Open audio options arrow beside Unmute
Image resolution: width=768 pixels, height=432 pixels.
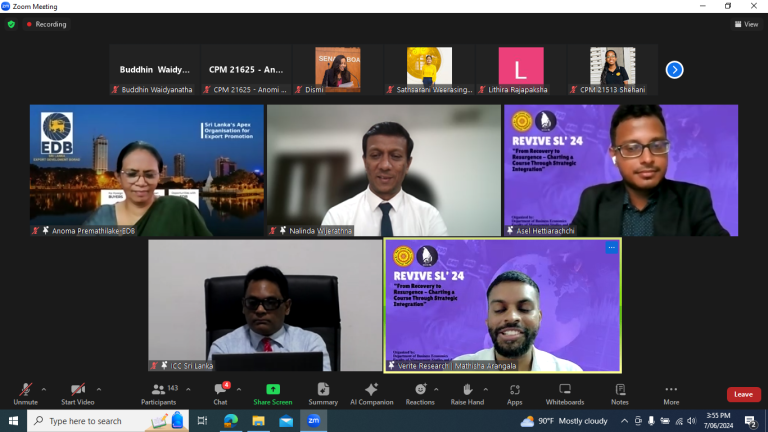[44, 389]
